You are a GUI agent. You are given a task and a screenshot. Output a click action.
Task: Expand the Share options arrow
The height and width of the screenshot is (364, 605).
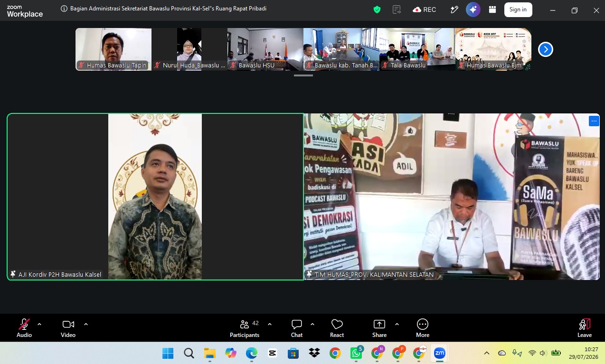click(397, 324)
